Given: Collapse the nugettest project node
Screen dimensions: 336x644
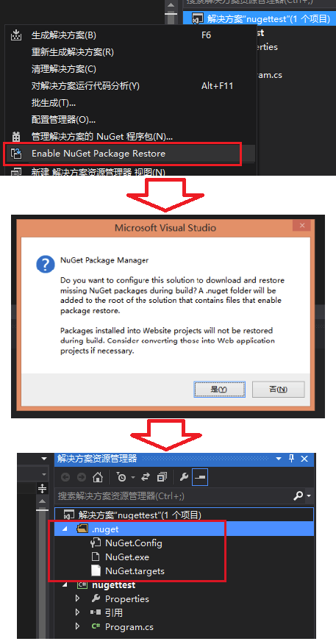Looking at the screenshot, I should 65,585.
